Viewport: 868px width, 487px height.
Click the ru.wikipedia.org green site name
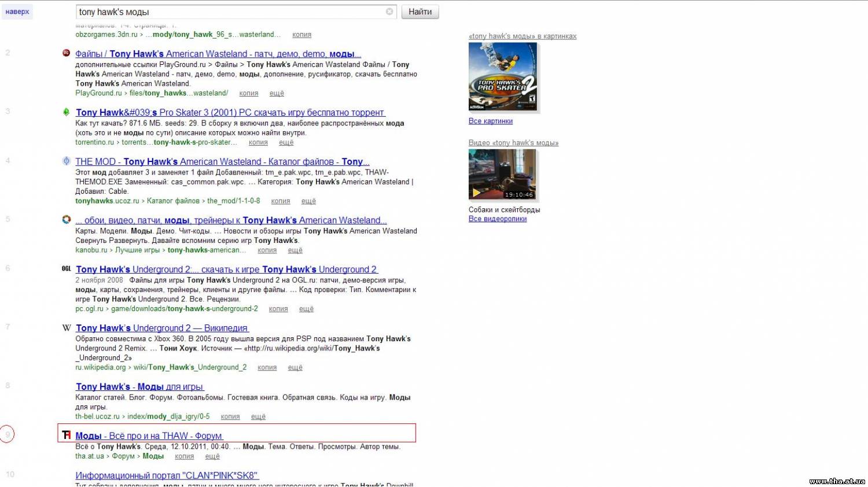(100, 367)
